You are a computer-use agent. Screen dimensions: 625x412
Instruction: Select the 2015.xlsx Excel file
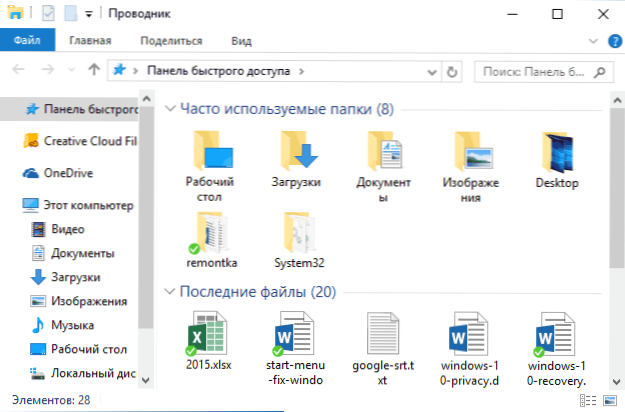208,341
